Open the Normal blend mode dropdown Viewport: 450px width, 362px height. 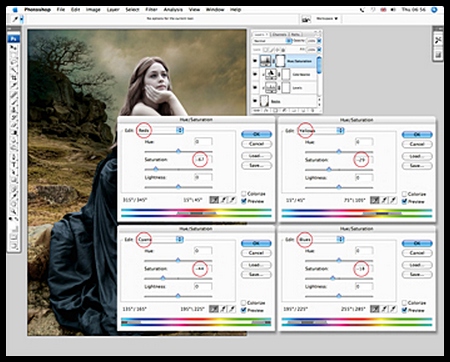[x=272, y=41]
